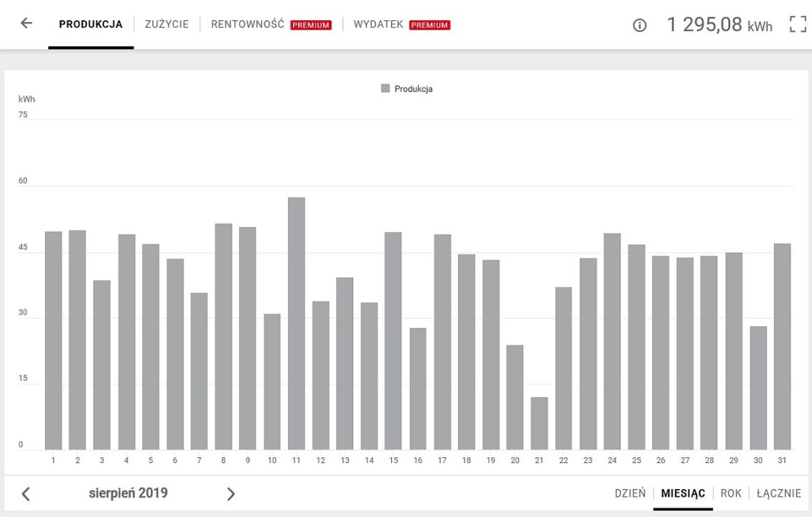Open the WYDATEK premium tab
The width and height of the screenshot is (812, 517).
tap(402, 24)
